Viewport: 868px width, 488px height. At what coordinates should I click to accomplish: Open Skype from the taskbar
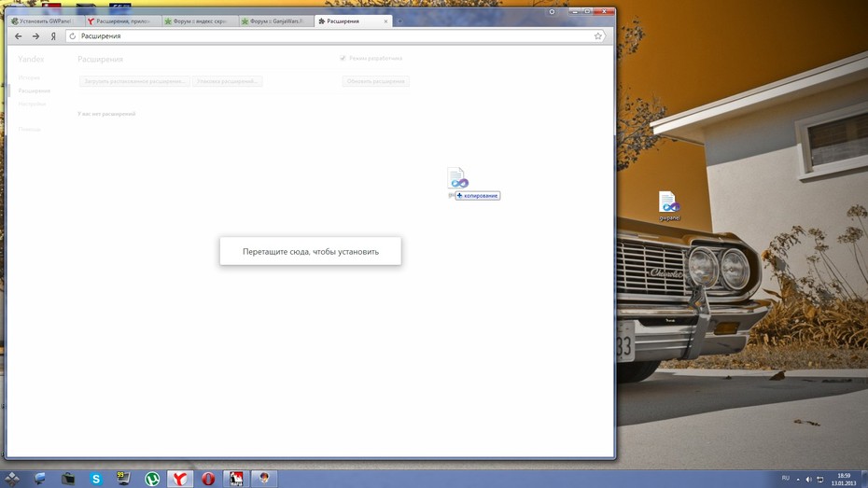(x=96, y=479)
